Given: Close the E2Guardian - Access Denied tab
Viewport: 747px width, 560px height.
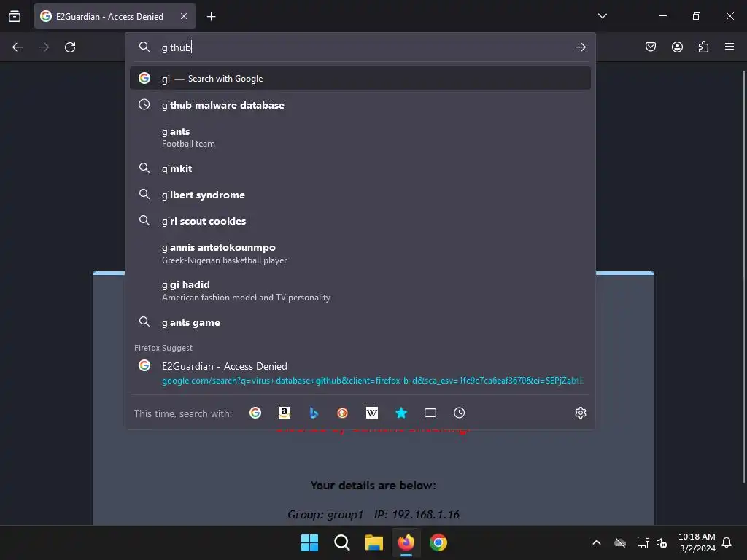Looking at the screenshot, I should point(184,16).
